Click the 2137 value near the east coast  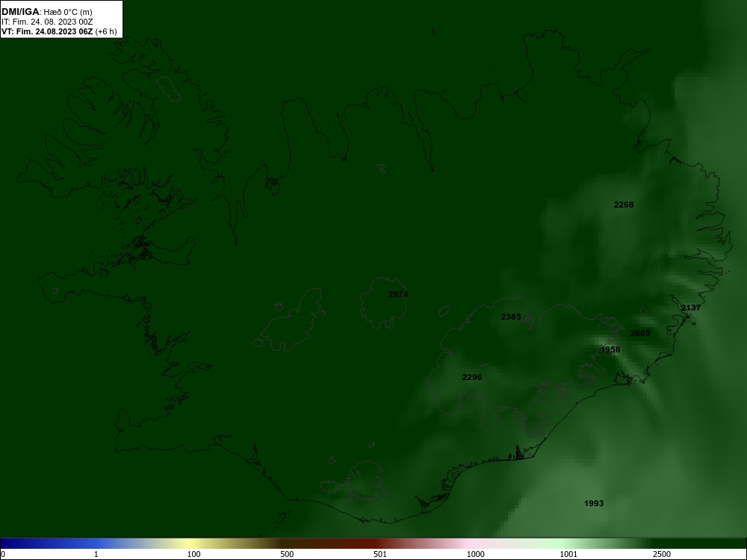691,308
